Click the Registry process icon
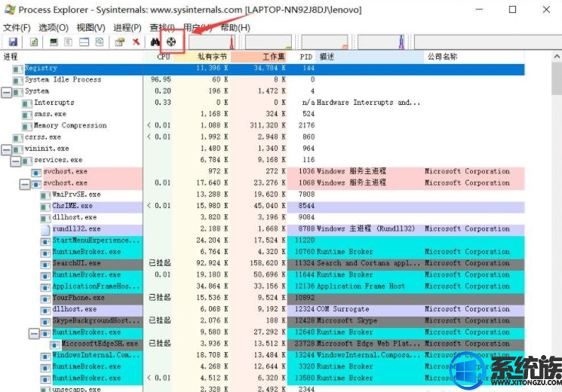562x392 pixels. [18, 69]
